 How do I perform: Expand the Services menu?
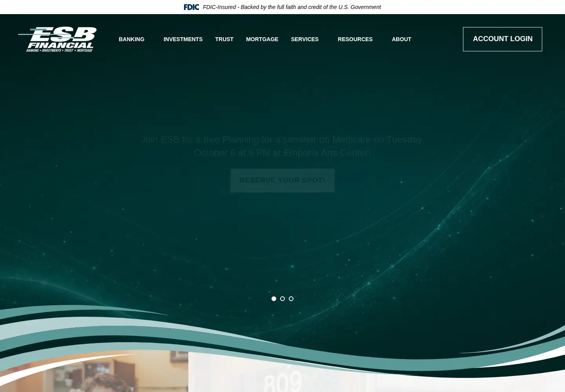(304, 39)
